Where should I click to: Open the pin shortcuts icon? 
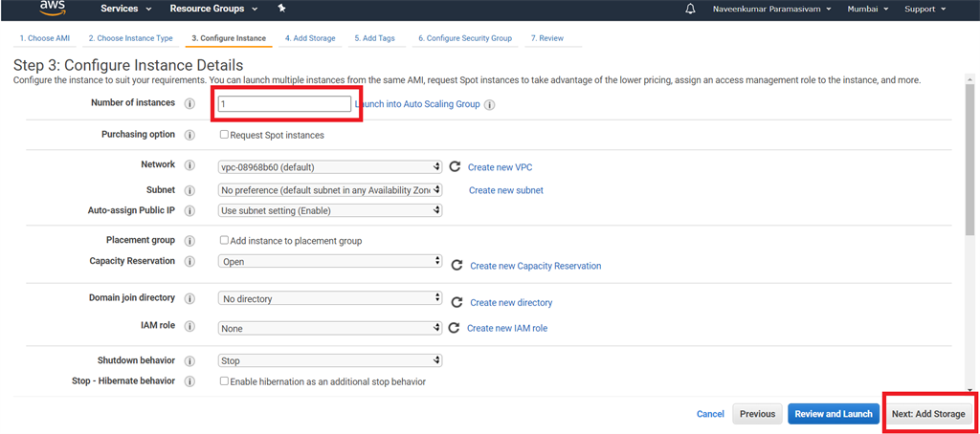pyautogui.click(x=281, y=9)
